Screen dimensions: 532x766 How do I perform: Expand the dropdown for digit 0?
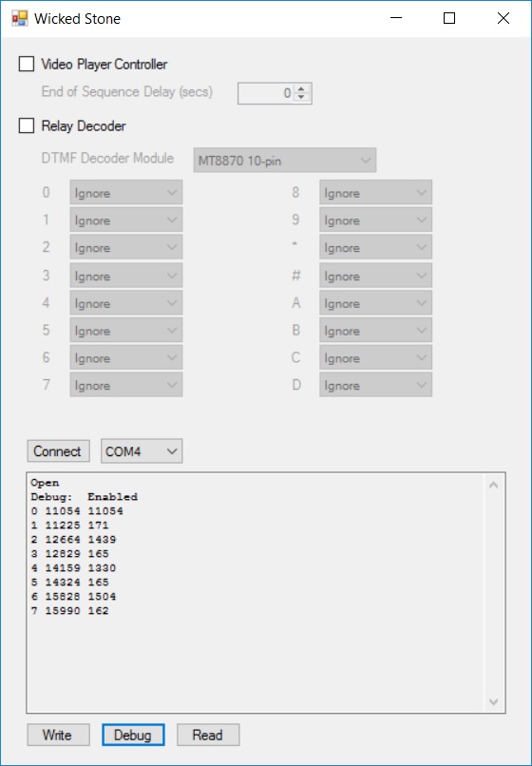[x=126, y=193]
